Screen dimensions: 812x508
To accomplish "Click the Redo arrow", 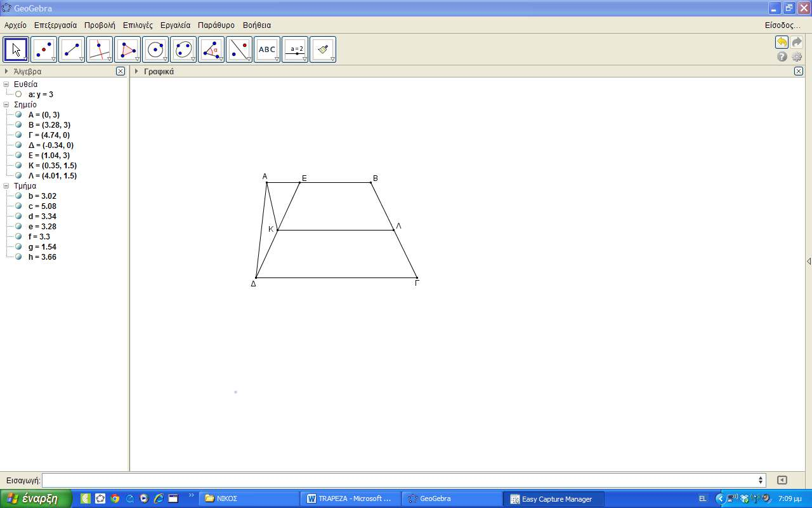I will click(797, 43).
